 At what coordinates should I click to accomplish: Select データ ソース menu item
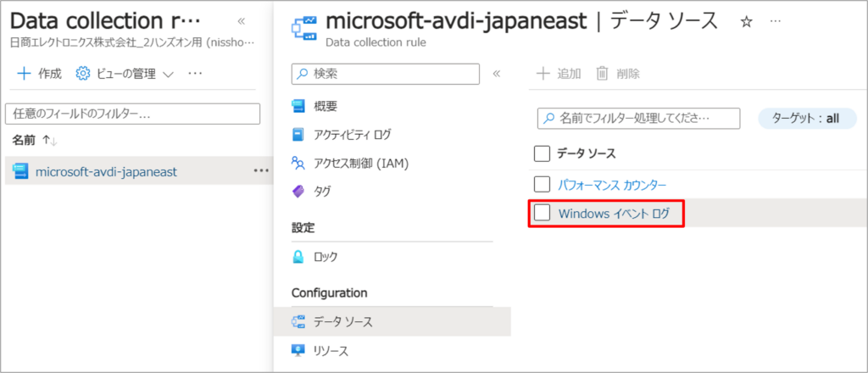pyautogui.click(x=392, y=321)
